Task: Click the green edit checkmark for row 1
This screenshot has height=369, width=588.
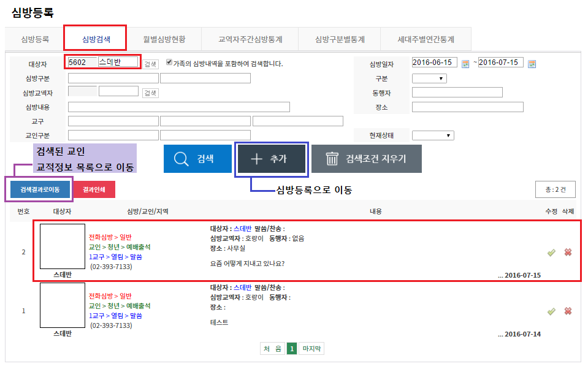Action: coord(551,311)
